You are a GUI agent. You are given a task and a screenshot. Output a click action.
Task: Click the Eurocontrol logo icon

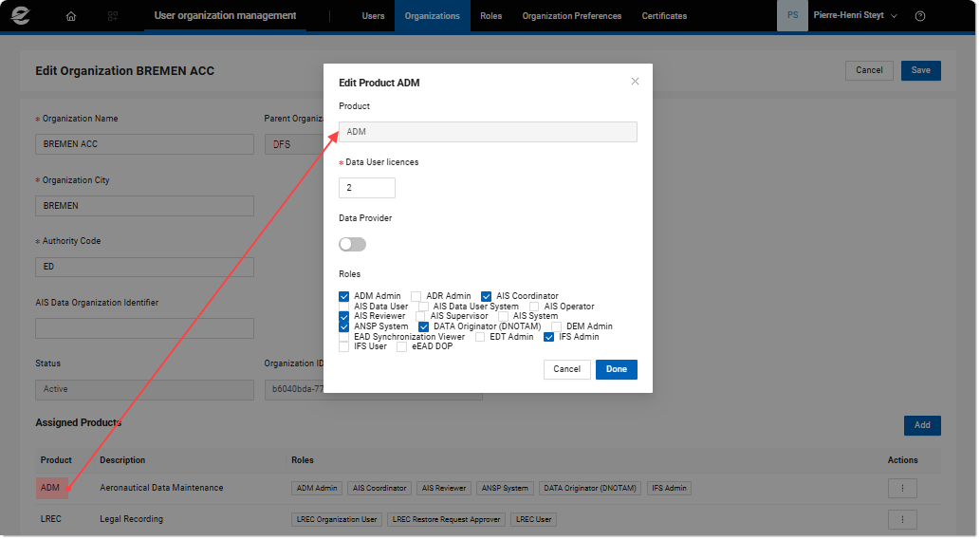click(21, 16)
